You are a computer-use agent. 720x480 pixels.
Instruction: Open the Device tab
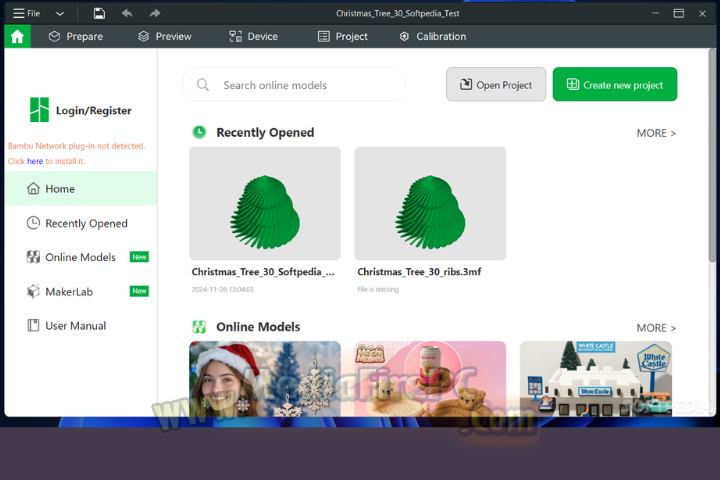pyautogui.click(x=253, y=36)
